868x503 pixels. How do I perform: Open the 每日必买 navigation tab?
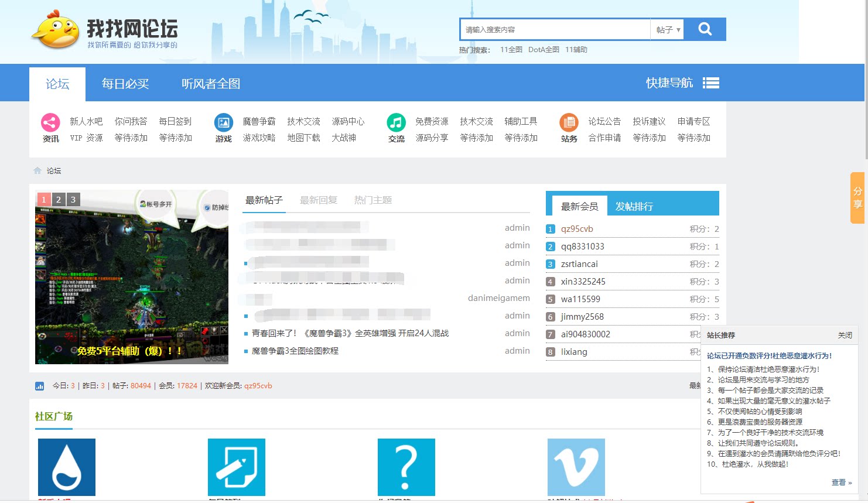(x=125, y=84)
